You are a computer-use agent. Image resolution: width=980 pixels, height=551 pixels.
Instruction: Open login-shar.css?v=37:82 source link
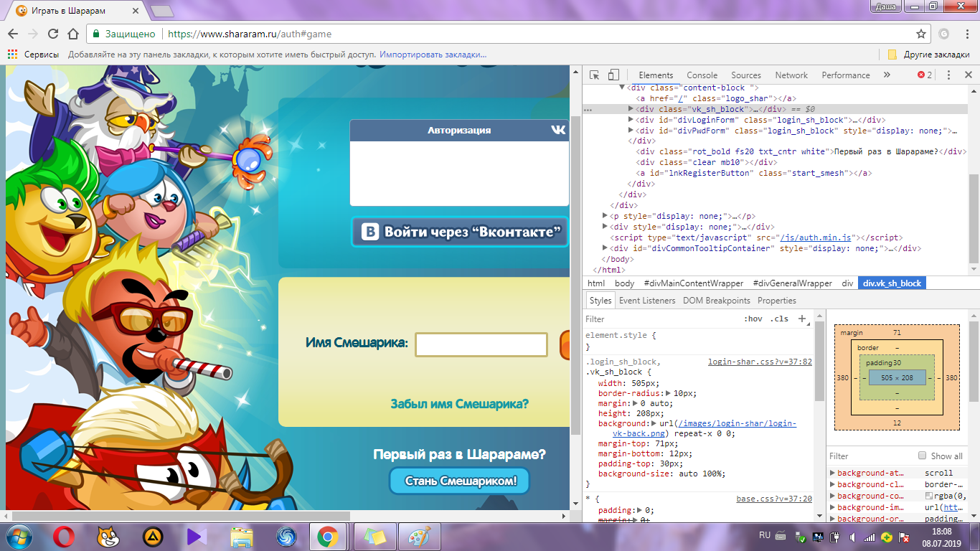click(760, 362)
